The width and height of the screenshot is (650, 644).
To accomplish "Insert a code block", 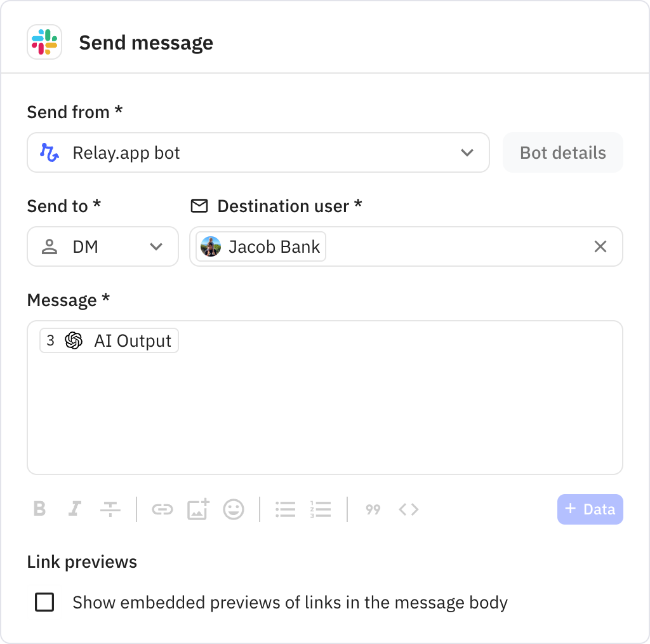I will point(408,509).
